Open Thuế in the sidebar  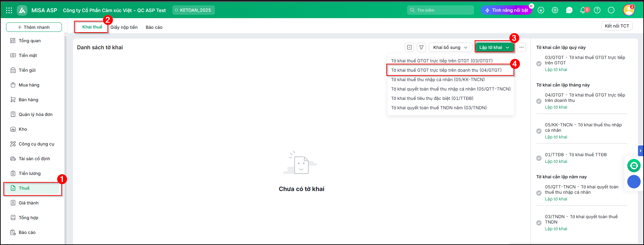(33, 188)
